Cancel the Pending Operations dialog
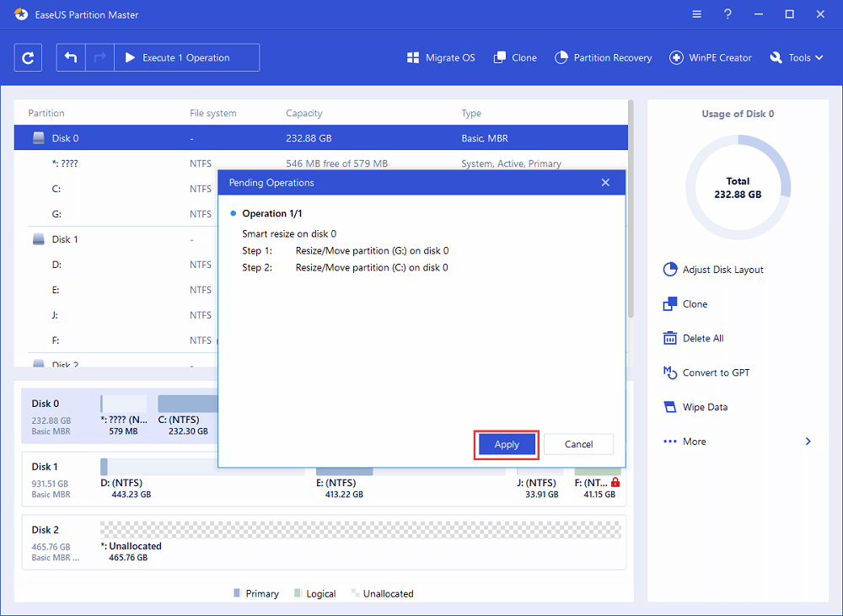The height and width of the screenshot is (616, 843). (x=578, y=445)
